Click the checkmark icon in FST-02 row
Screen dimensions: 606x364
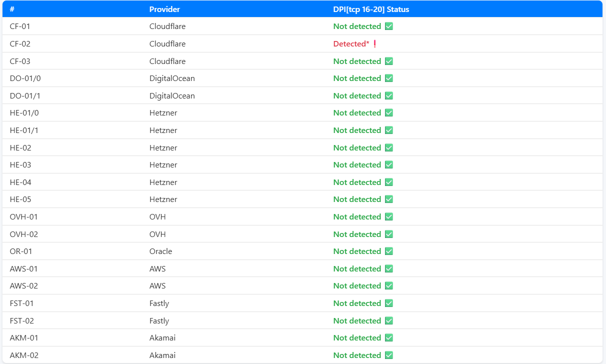pos(388,320)
